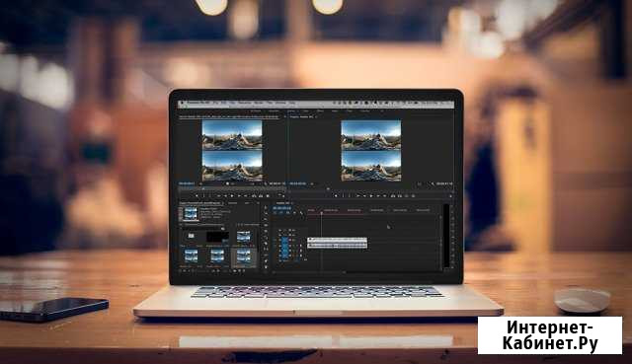Screen dimensions: 632x364
Task: Open Program monitor wrench settings
Action: [433, 183]
